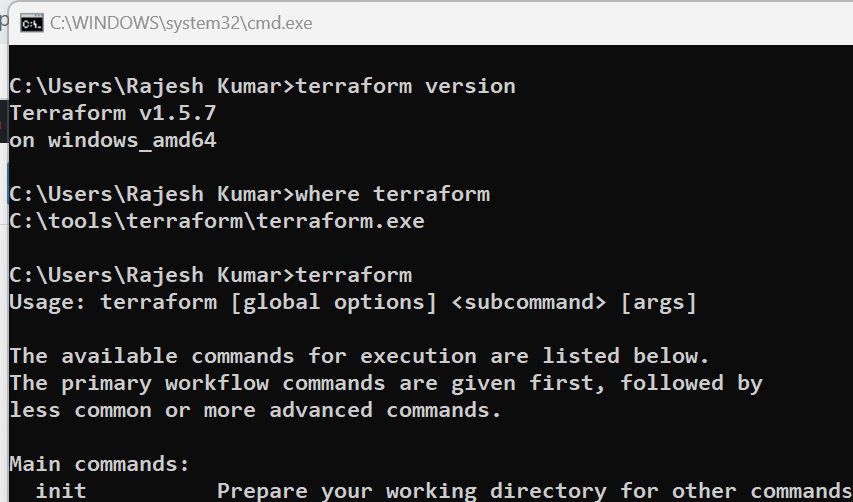Click the "init" command name

point(61,491)
